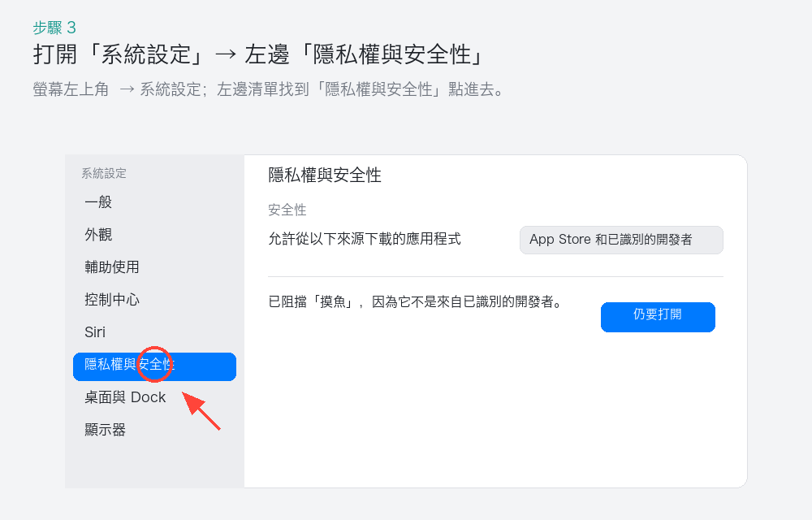Click the 安全性 section label
Viewport: 812px width, 520px height.
coord(287,210)
